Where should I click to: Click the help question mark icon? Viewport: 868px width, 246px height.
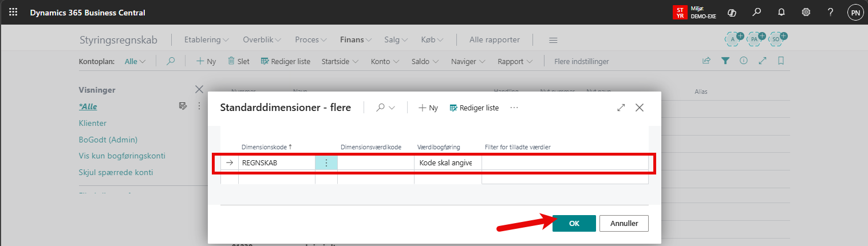point(830,12)
